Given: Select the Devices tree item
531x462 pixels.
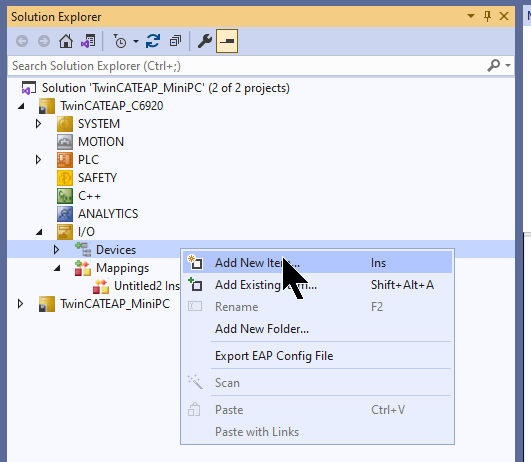Looking at the screenshot, I should pos(116,250).
